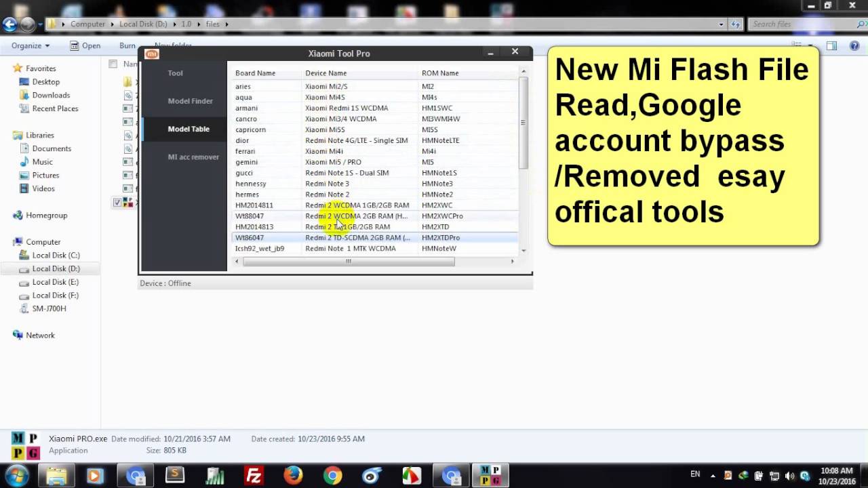The height and width of the screenshot is (488, 868).
Task: Minimize the Xiaomi Tool Pro window
Action: (490, 52)
